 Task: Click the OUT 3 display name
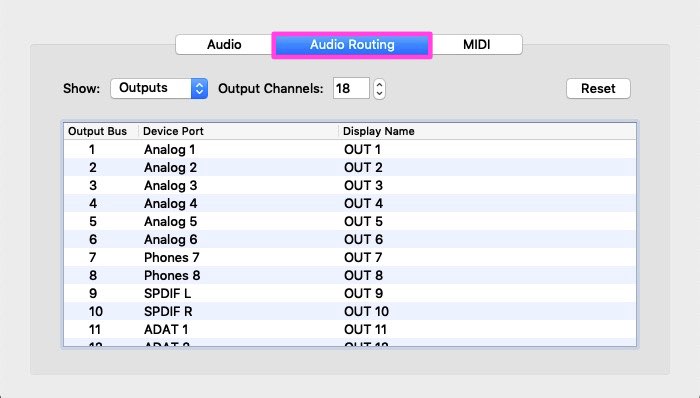tap(363, 186)
